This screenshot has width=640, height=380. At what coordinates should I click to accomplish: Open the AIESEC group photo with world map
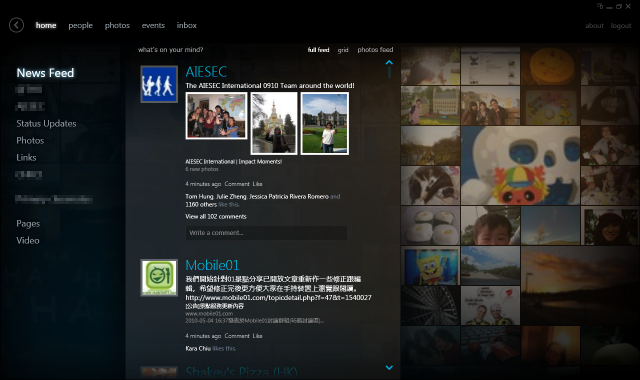[x=216, y=116]
